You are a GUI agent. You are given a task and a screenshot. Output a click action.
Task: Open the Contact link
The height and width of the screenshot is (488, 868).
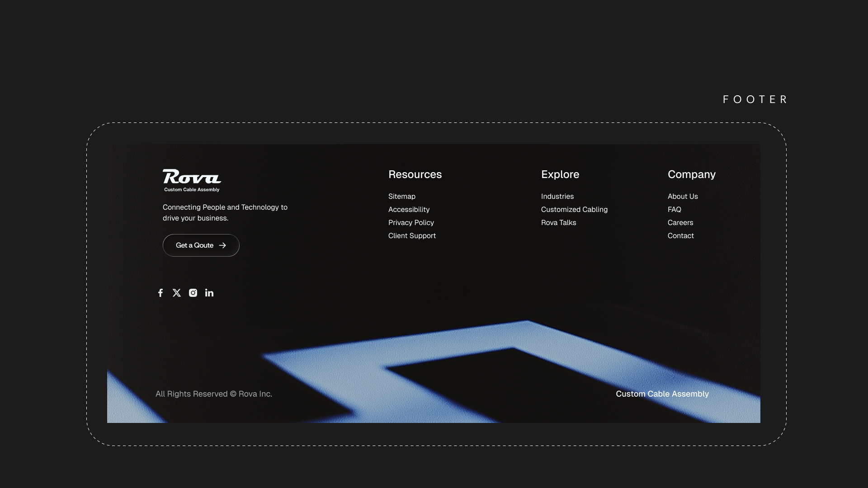click(x=681, y=236)
